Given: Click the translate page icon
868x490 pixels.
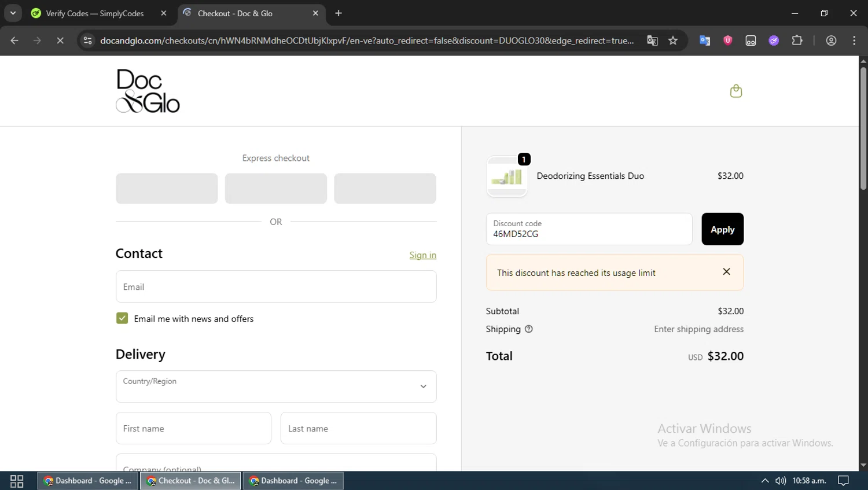Looking at the screenshot, I should [652, 40].
